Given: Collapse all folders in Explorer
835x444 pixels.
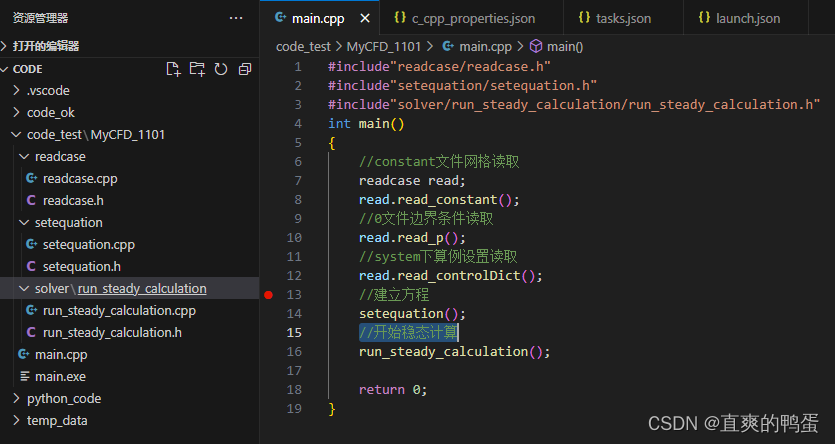Looking at the screenshot, I should [x=244, y=69].
